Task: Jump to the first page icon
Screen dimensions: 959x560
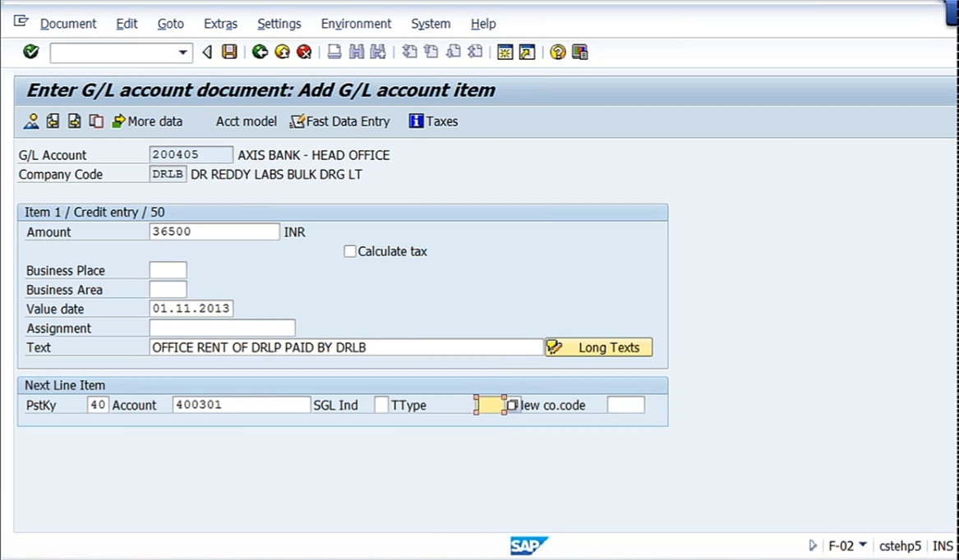Action: [409, 52]
